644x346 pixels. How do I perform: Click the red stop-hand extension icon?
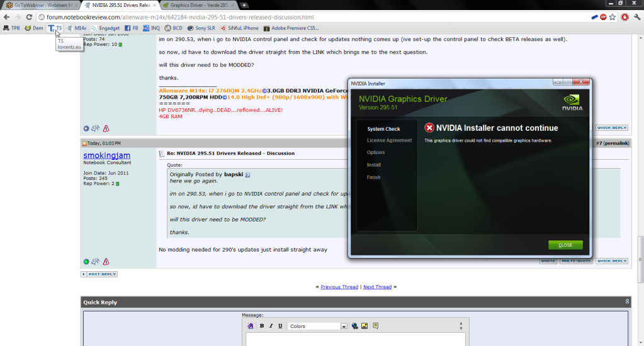(x=624, y=17)
